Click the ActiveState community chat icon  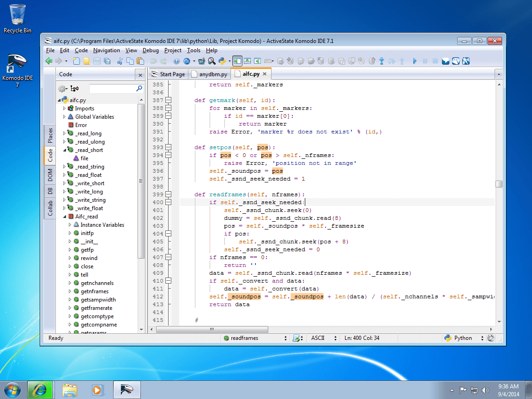[x=446, y=61]
